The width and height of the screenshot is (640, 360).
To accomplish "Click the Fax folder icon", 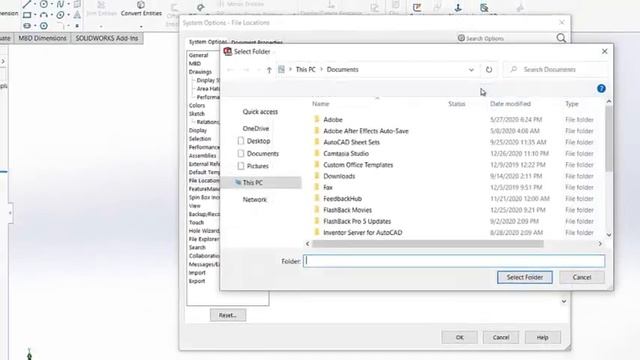I will [317, 187].
